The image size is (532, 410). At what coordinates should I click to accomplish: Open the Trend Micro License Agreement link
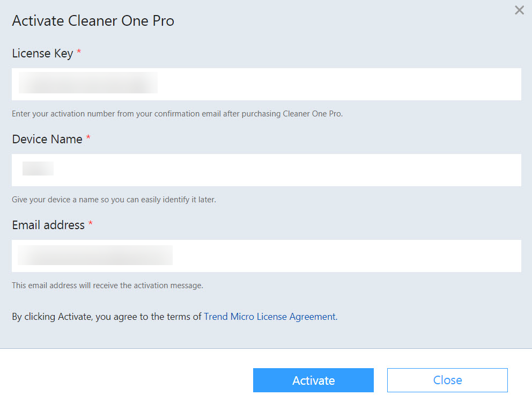270,317
